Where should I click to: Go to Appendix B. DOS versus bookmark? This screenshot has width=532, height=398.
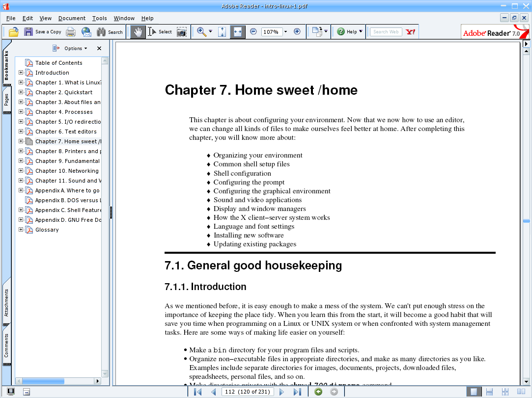(x=68, y=200)
